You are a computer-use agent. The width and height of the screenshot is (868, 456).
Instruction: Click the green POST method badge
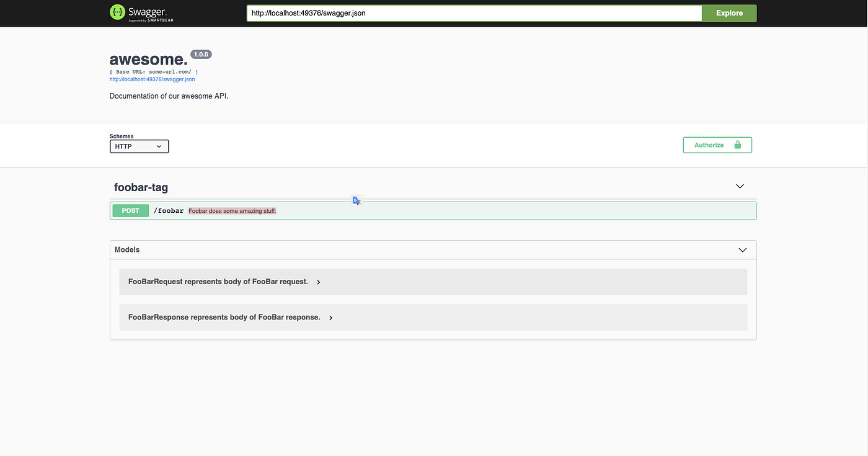click(x=131, y=211)
